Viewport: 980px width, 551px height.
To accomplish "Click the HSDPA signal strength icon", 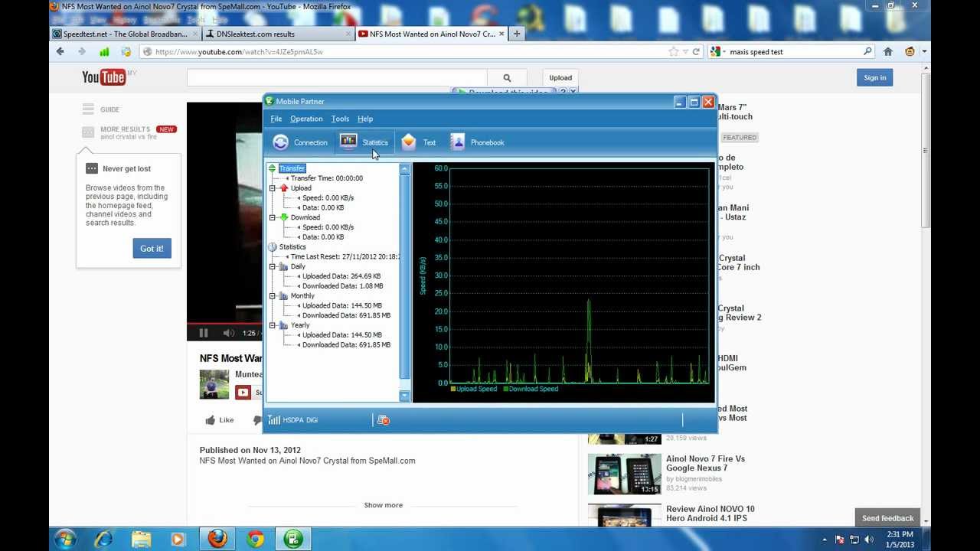I will point(273,419).
